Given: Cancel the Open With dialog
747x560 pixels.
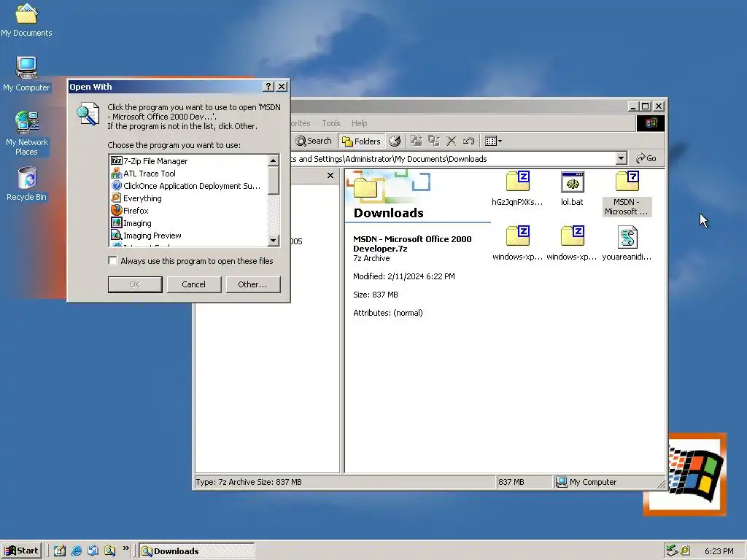Looking at the screenshot, I should coord(193,284).
